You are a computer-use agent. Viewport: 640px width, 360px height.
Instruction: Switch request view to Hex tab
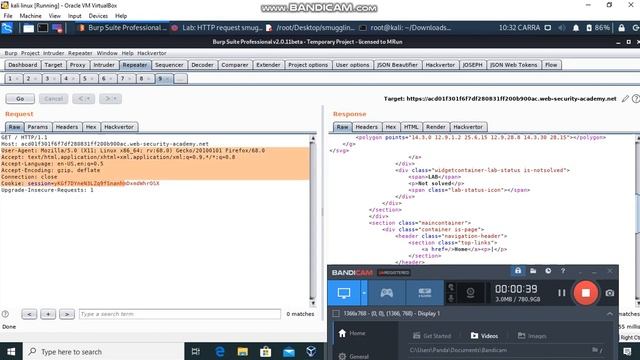click(x=91, y=127)
